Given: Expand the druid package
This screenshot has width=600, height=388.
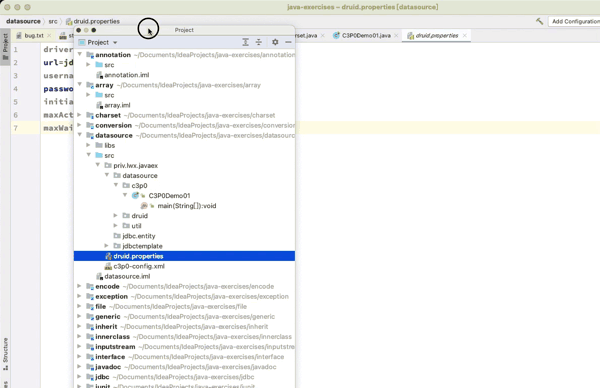Looking at the screenshot, I should click(116, 215).
